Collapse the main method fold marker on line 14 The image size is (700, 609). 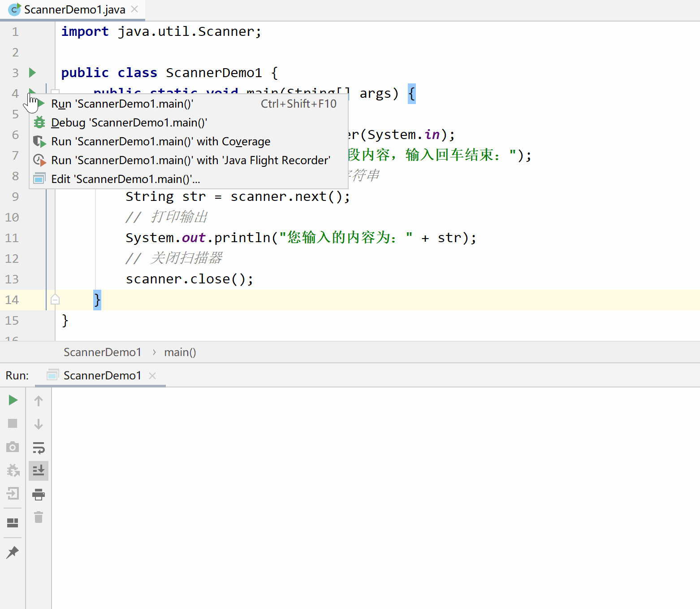[x=55, y=299]
